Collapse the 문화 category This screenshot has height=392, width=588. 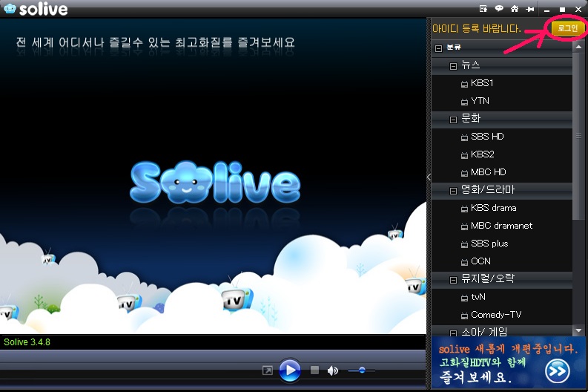pyautogui.click(x=453, y=120)
